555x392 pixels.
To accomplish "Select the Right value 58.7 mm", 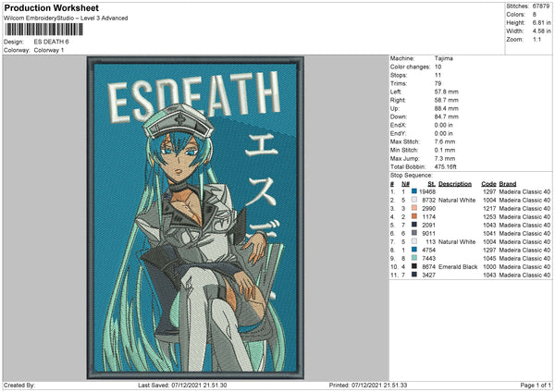I will click(x=447, y=100).
